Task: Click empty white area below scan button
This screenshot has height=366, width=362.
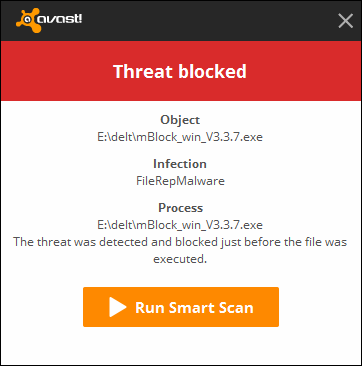Action: tap(181, 345)
